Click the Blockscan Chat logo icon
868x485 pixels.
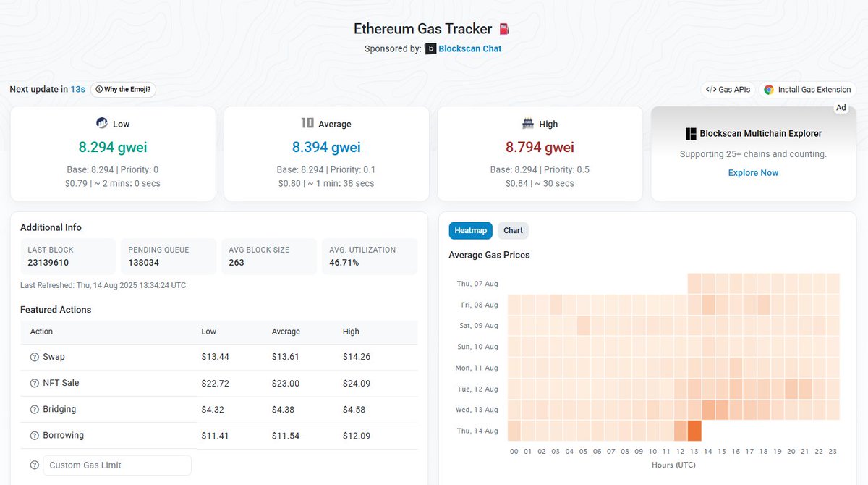[430, 48]
